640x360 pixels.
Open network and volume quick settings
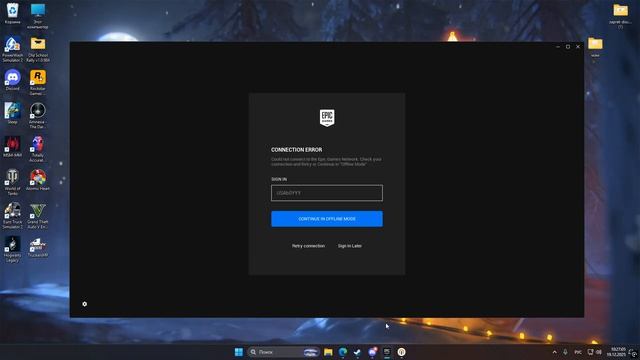(595, 352)
